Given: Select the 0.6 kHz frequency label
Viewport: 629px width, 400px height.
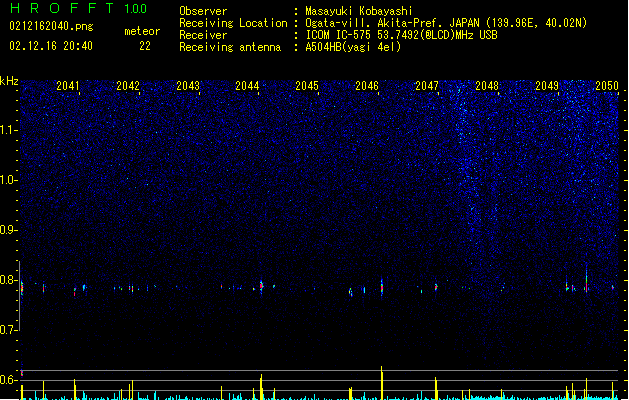Looking at the screenshot, I should pyautogui.click(x=9, y=380).
